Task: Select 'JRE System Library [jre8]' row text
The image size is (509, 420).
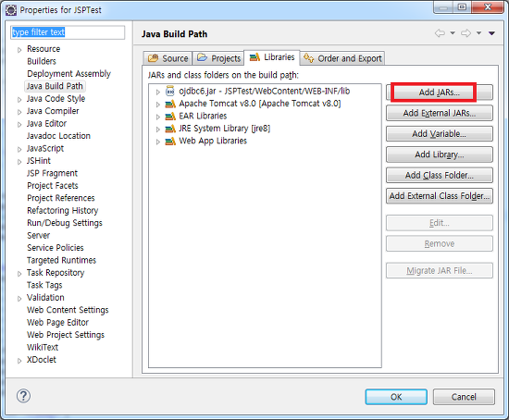Action: click(x=224, y=129)
